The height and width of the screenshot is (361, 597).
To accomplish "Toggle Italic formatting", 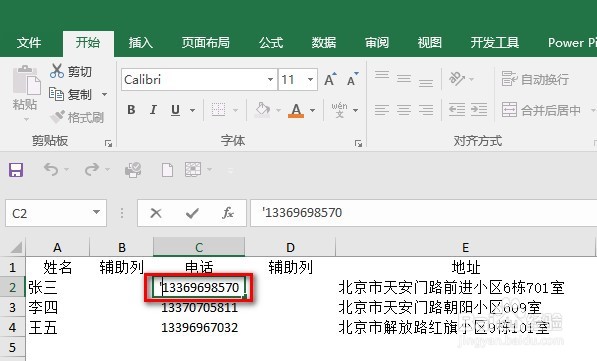I will [153, 110].
